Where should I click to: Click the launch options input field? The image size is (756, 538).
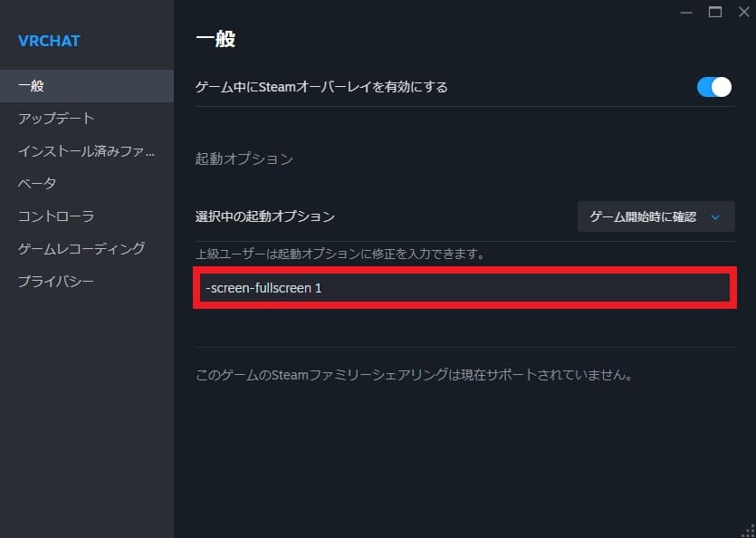pos(464,288)
